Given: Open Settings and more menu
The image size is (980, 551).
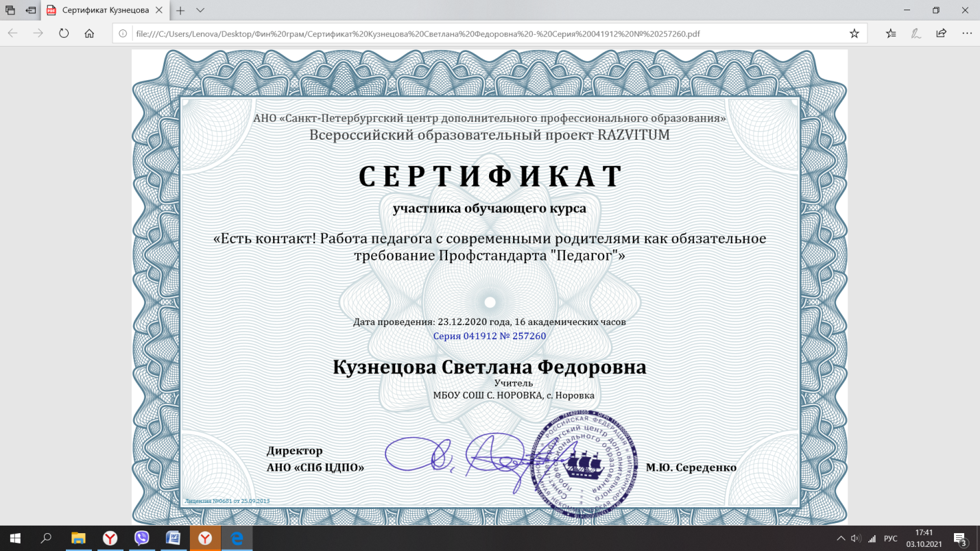Looking at the screenshot, I should click(x=966, y=33).
